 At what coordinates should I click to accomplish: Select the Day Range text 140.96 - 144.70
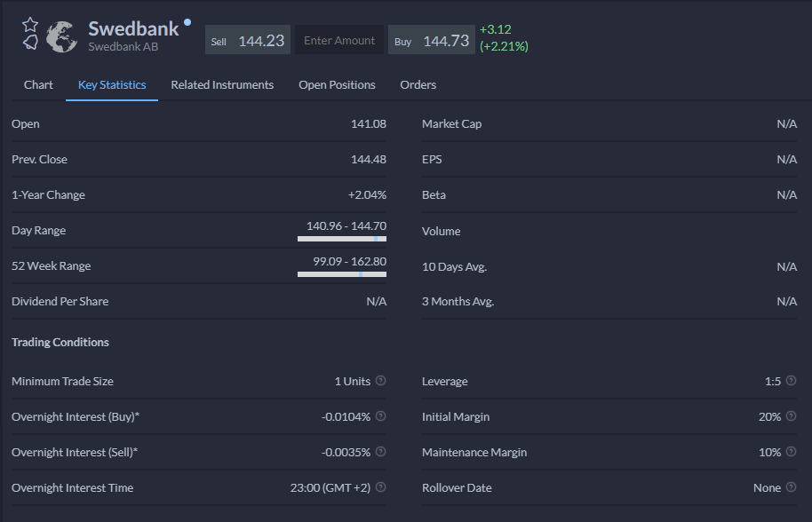click(346, 226)
